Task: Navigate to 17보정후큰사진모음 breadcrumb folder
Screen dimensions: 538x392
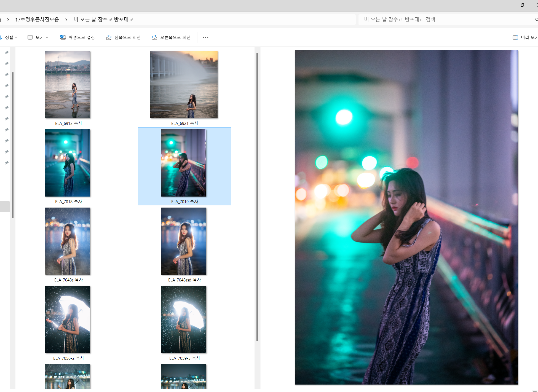Action: [37, 20]
